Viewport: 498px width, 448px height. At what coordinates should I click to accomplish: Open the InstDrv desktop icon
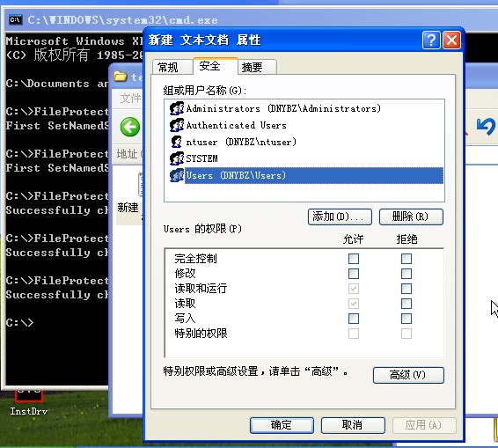pos(28,403)
